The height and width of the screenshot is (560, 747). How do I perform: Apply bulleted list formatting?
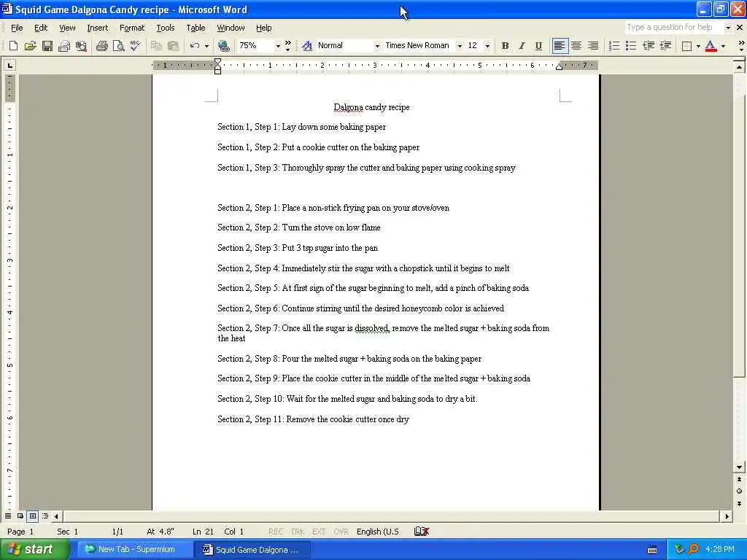631,46
